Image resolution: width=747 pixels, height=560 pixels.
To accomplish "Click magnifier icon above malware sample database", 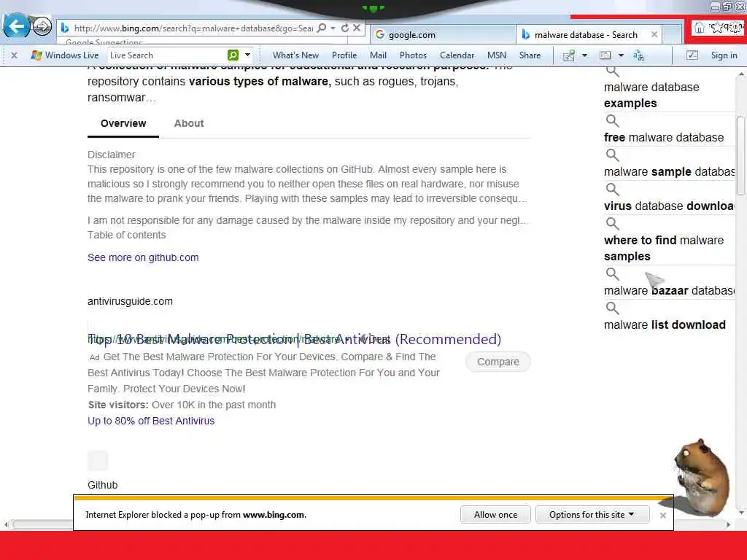I will coord(612,155).
